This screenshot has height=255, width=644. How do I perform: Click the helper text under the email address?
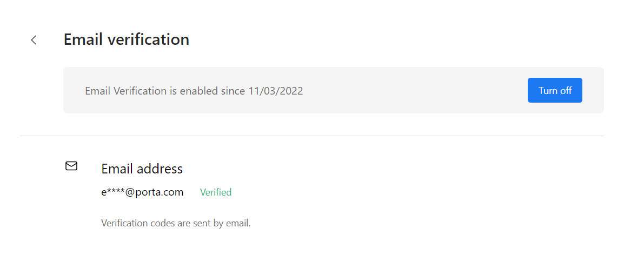tap(176, 223)
